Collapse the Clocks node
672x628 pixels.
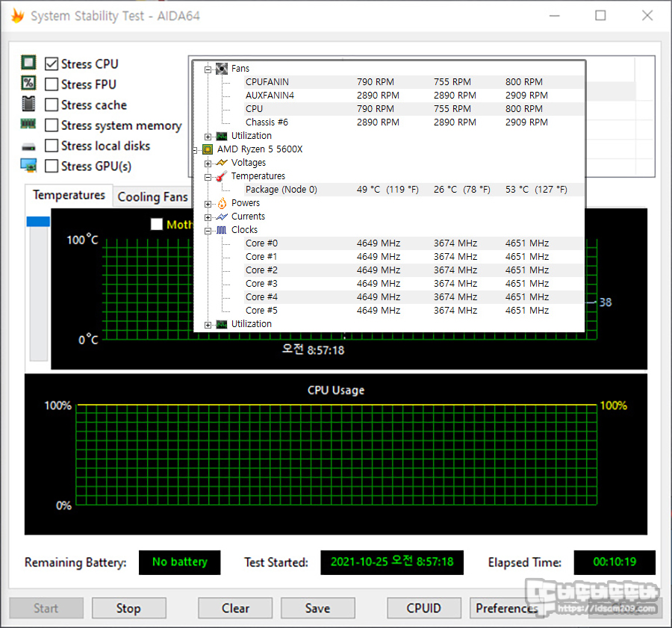[x=208, y=231]
